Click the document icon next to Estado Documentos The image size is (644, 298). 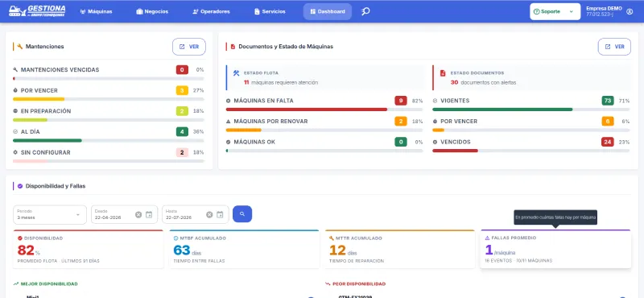click(443, 72)
